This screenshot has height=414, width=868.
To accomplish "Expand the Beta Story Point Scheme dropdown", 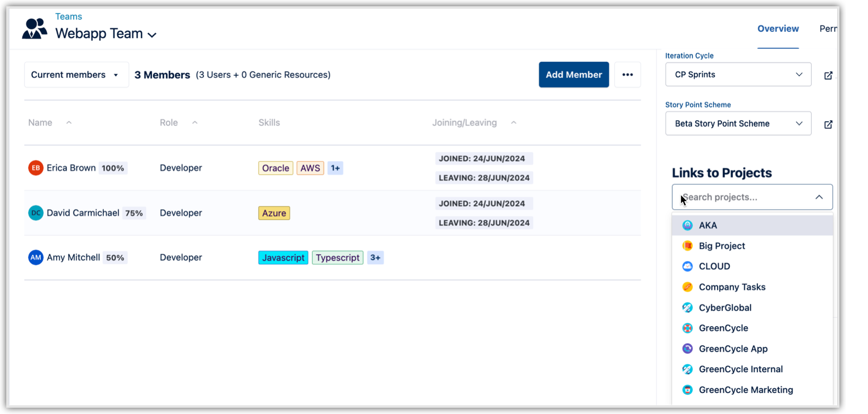I will [x=738, y=124].
